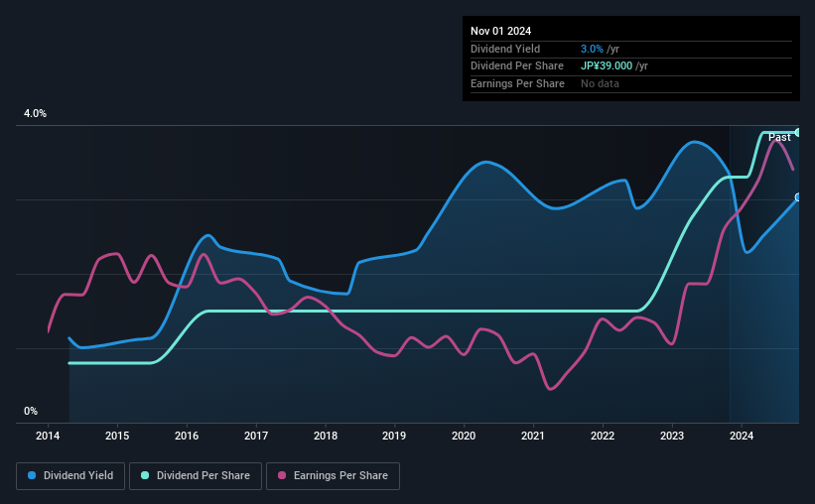Toggle the Dividend Per Share legend button
The height and width of the screenshot is (504, 815).
tap(196, 476)
